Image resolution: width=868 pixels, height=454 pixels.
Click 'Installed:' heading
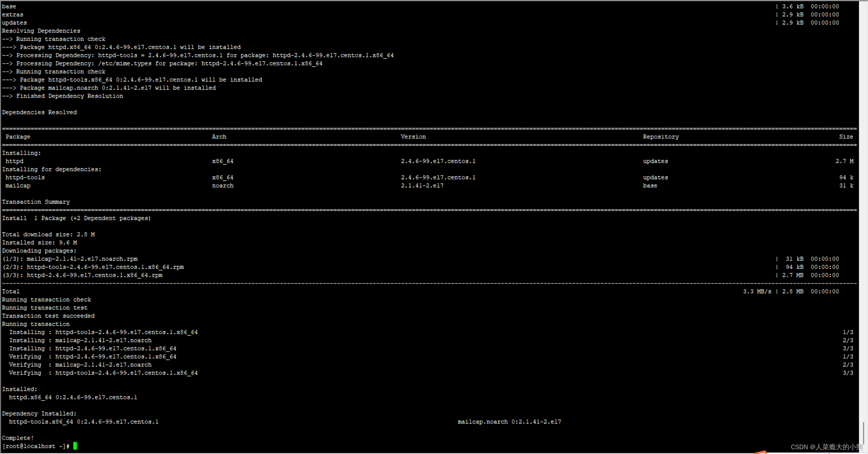20,389
